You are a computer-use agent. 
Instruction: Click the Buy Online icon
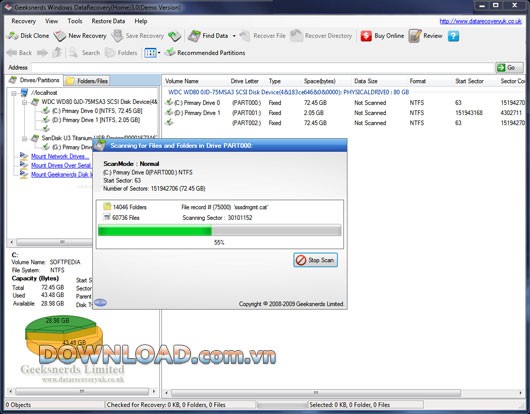pyautogui.click(x=366, y=36)
